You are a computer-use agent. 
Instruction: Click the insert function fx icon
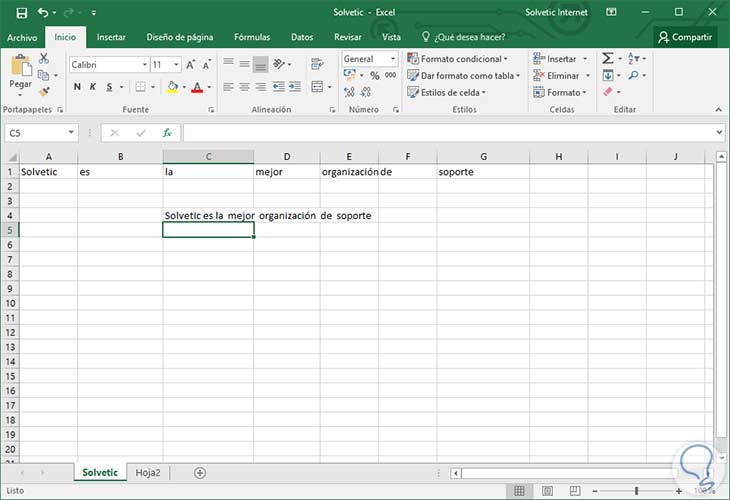[167, 133]
